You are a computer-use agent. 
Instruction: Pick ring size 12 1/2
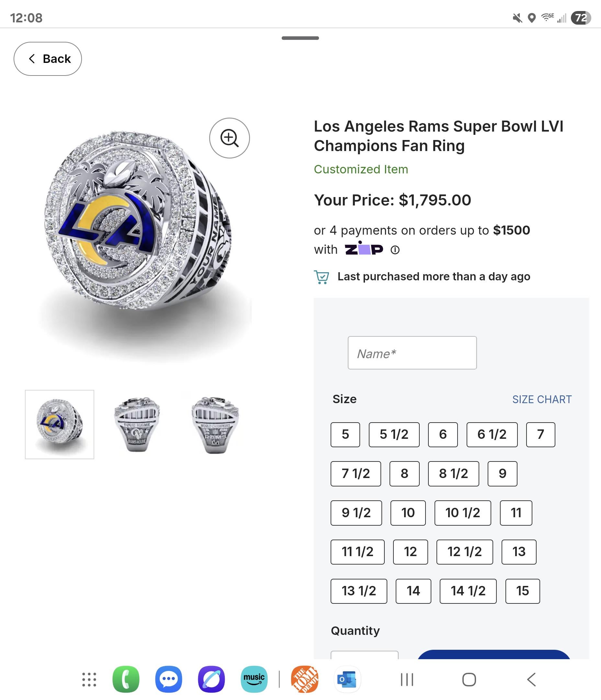[464, 552]
